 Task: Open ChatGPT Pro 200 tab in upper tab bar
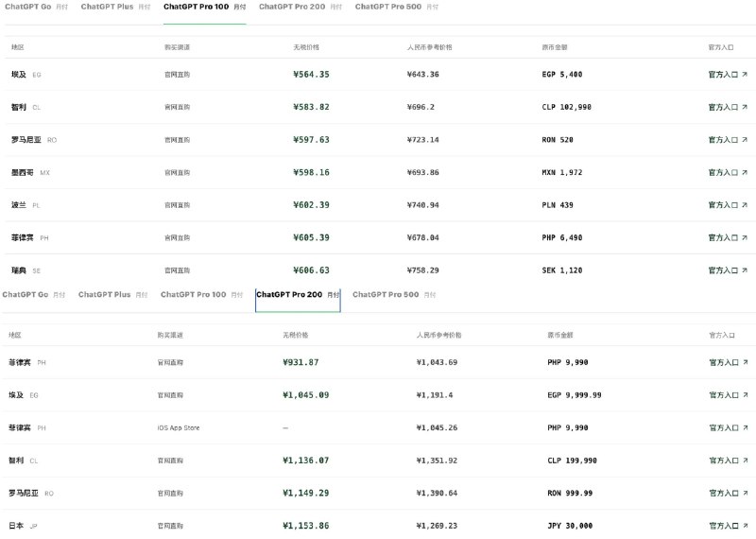point(301,7)
